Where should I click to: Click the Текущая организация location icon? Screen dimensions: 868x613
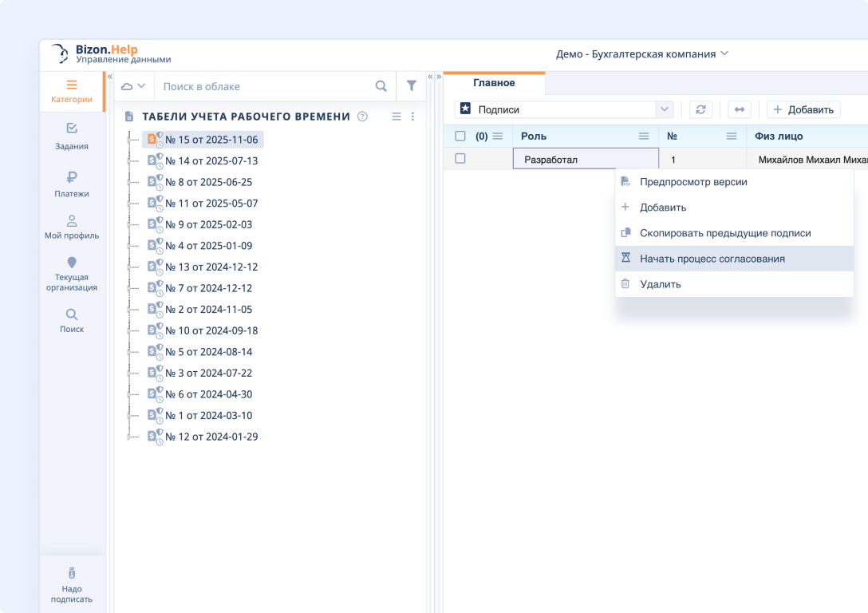click(72, 263)
